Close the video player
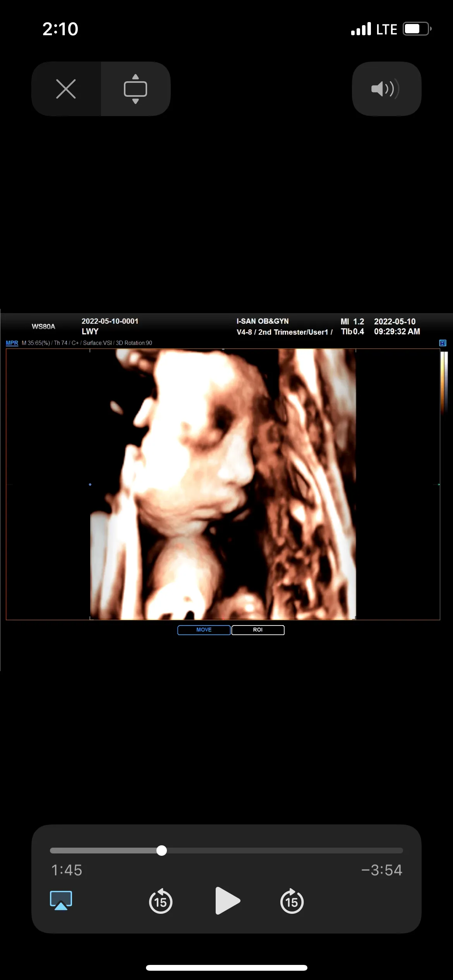This screenshot has width=453, height=980. point(66,89)
